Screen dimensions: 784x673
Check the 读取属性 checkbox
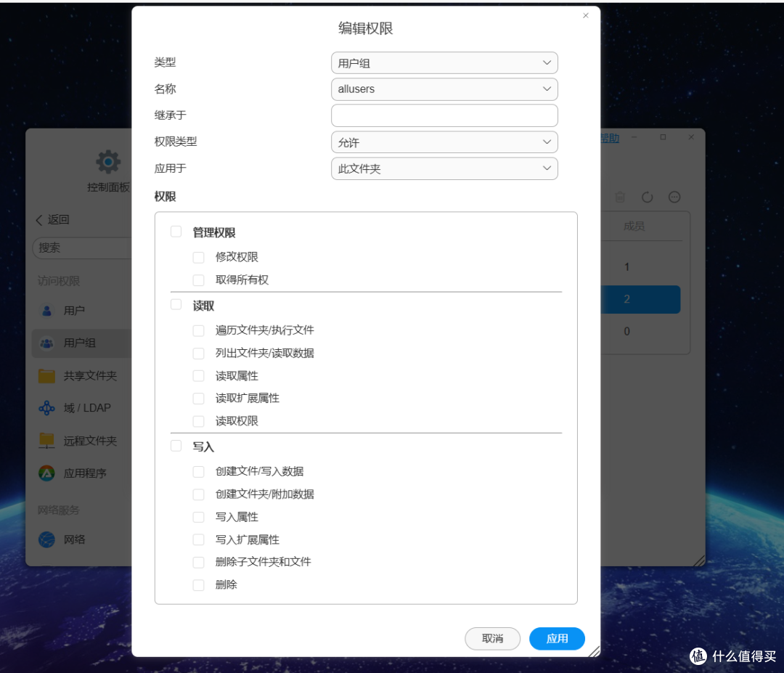point(198,376)
